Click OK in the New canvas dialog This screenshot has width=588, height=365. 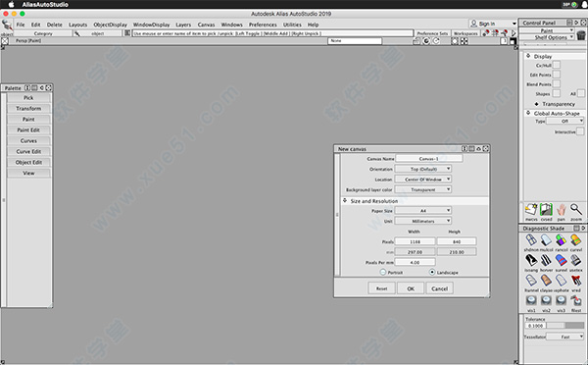pos(411,288)
